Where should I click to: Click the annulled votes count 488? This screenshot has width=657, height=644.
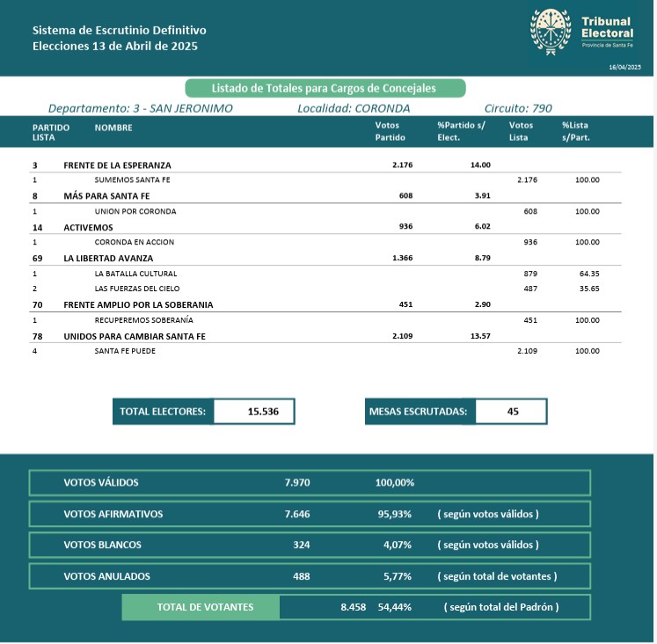pyautogui.click(x=302, y=576)
